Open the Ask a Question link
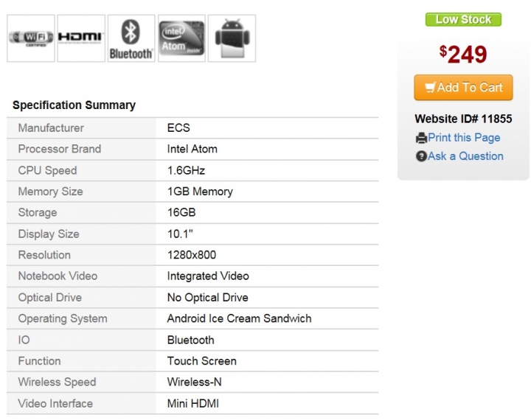Viewport: 531px width, 420px height. (465, 156)
